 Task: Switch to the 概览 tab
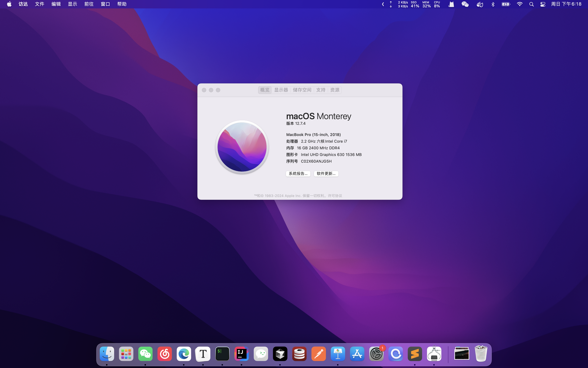point(265,90)
